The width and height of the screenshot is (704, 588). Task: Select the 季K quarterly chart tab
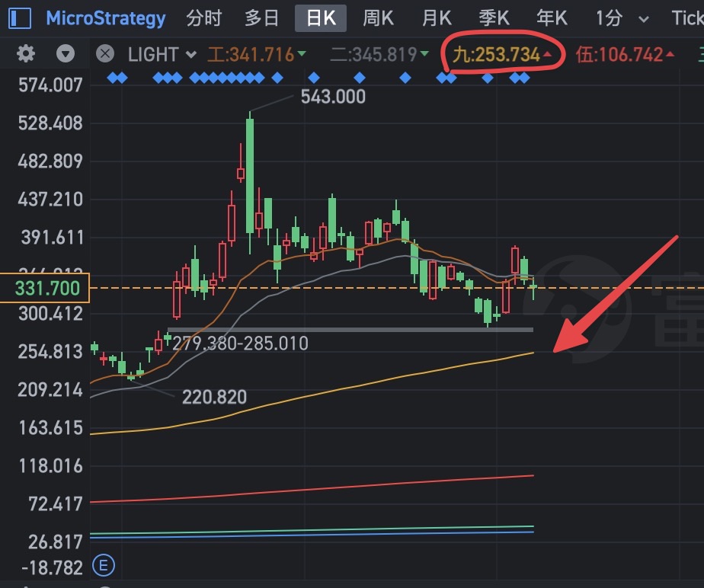[x=494, y=18]
